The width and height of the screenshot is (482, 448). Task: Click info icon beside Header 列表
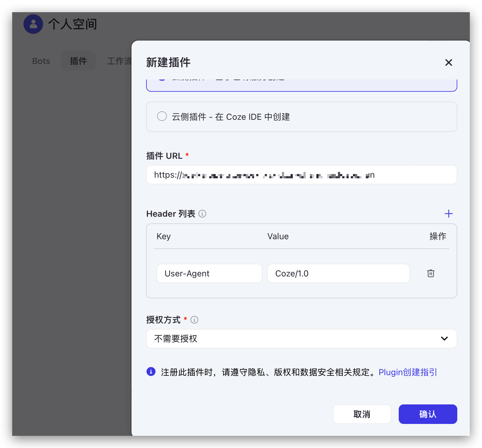click(x=202, y=214)
